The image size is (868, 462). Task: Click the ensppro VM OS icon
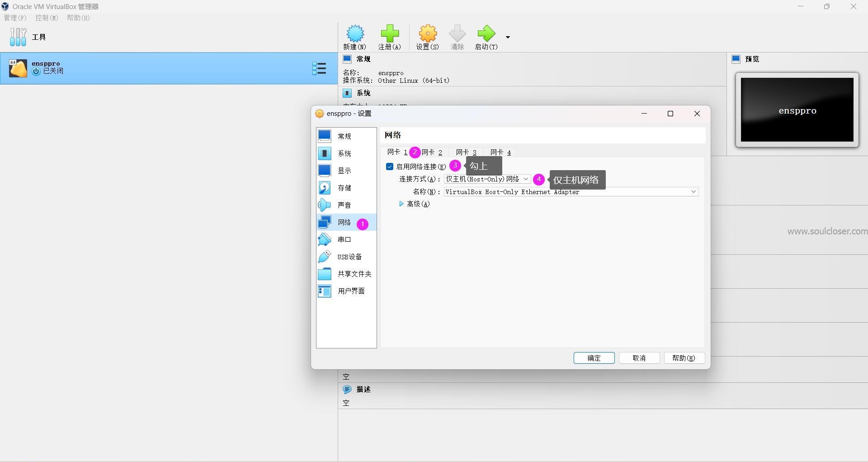tap(18, 68)
